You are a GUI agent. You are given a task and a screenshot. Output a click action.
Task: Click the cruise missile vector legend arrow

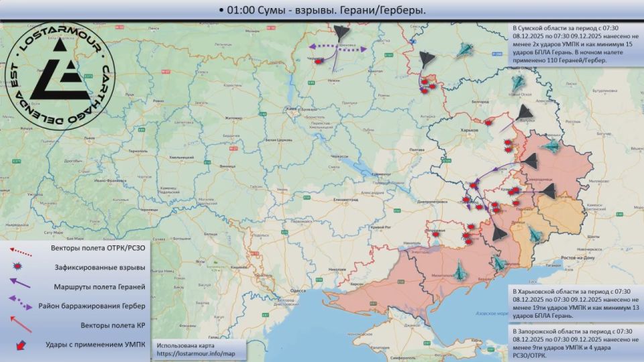point(21,324)
